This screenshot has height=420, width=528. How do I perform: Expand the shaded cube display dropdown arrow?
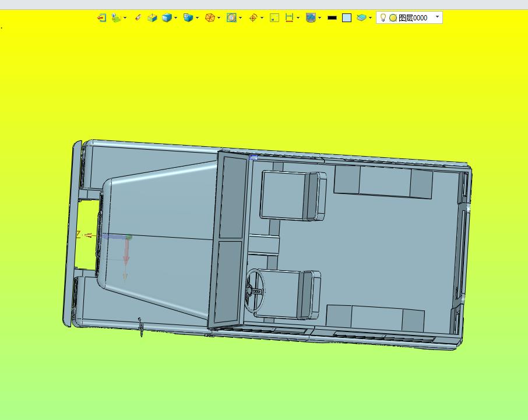[175, 17]
